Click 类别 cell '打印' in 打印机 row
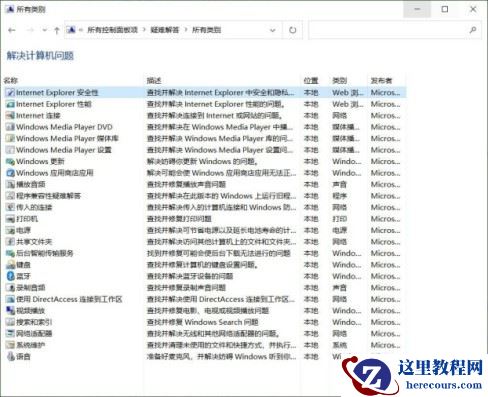This screenshot has width=488, height=397. pyautogui.click(x=340, y=219)
